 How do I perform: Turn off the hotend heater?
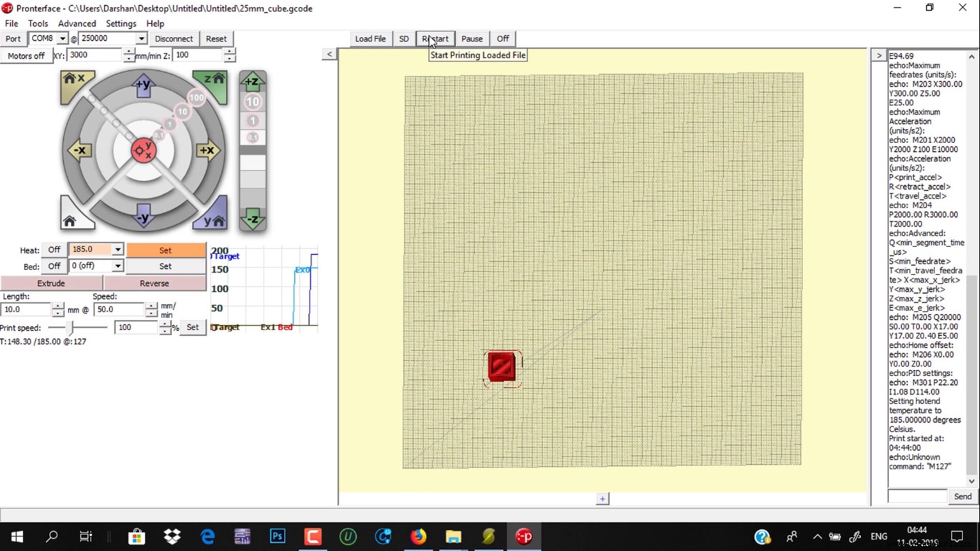(x=54, y=250)
